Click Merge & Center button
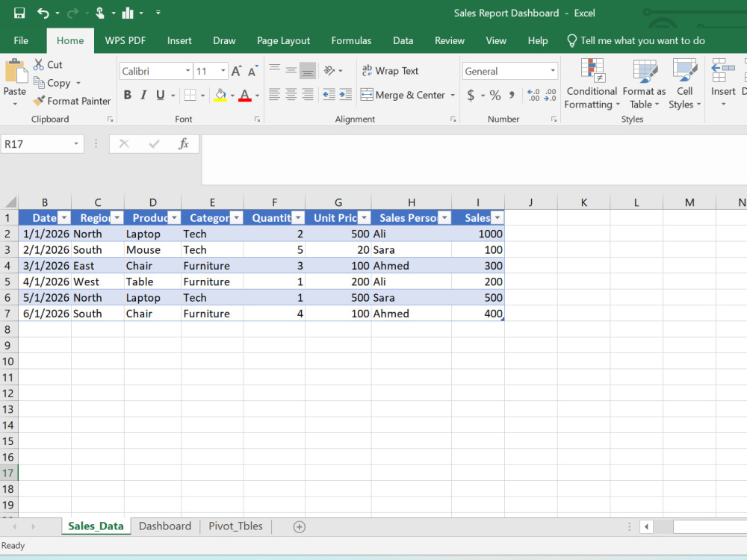 tap(403, 95)
